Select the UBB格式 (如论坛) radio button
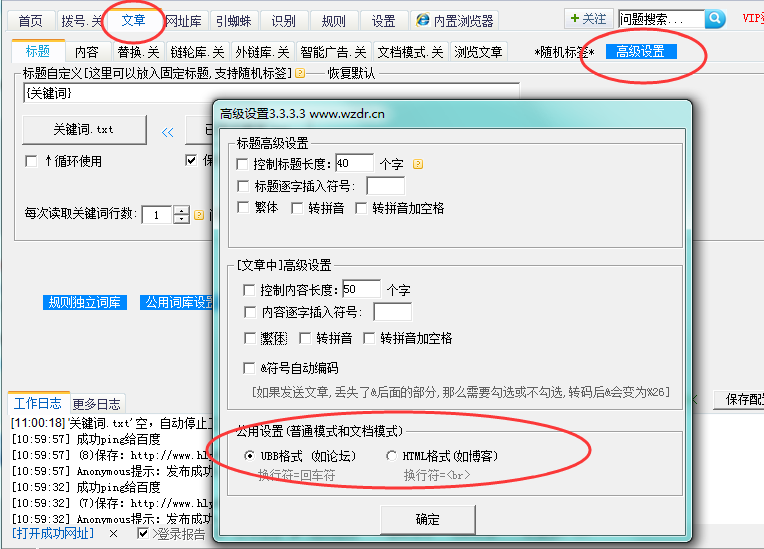Viewport: 764px width, 549px height. [249, 456]
